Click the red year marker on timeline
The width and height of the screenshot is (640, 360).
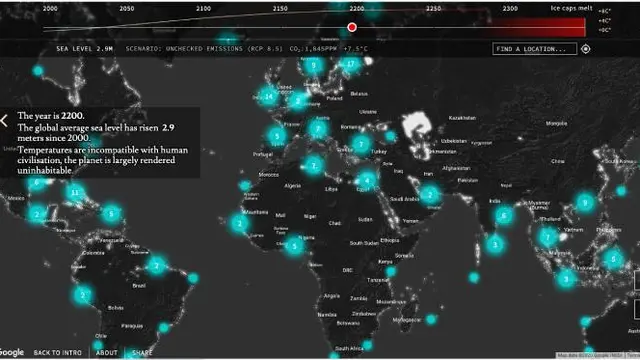tap(352, 27)
